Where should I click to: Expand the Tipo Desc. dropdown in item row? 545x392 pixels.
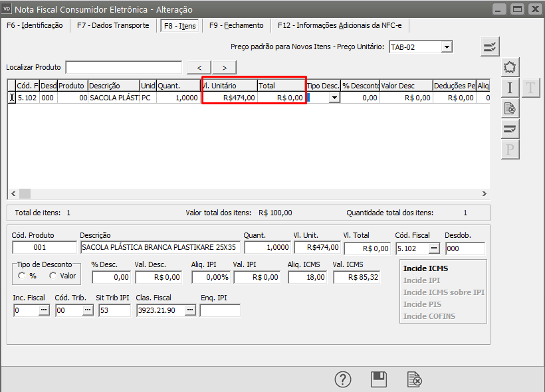(x=334, y=98)
